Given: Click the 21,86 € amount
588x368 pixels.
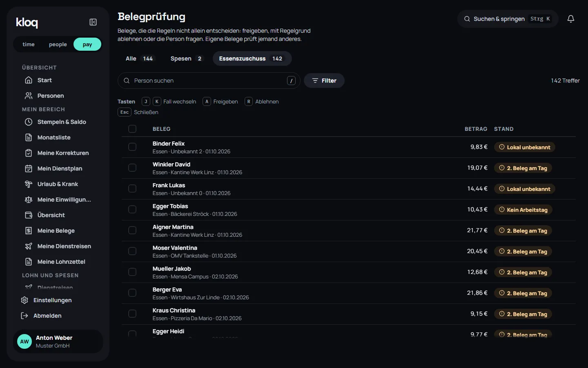Looking at the screenshot, I should [477, 293].
